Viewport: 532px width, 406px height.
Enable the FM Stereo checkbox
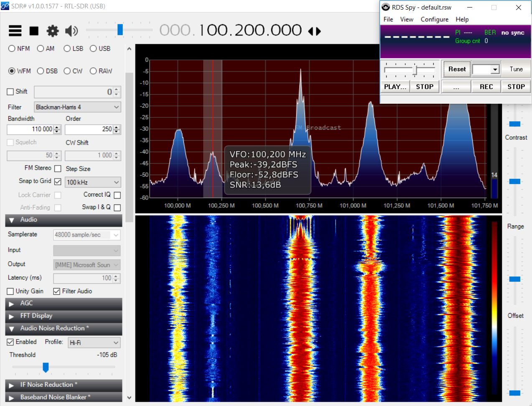pyautogui.click(x=58, y=169)
